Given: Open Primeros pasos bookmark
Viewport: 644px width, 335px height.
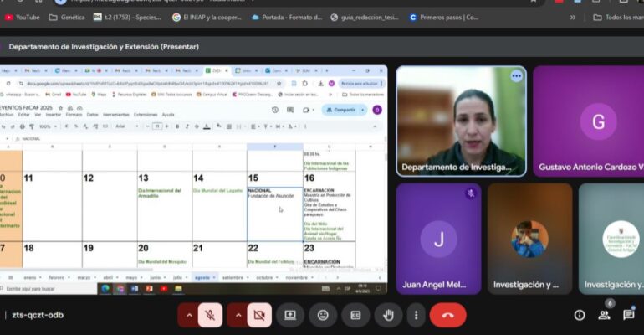Looking at the screenshot, I should pos(444,18).
